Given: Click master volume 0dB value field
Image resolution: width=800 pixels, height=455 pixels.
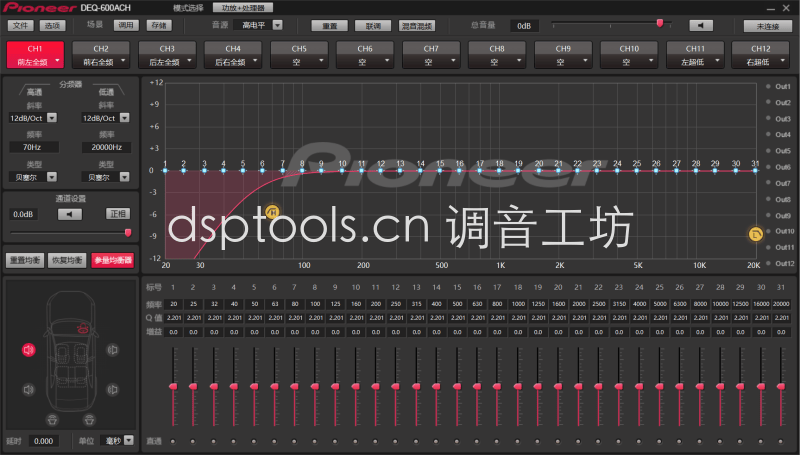Looking at the screenshot, I should 524,26.
